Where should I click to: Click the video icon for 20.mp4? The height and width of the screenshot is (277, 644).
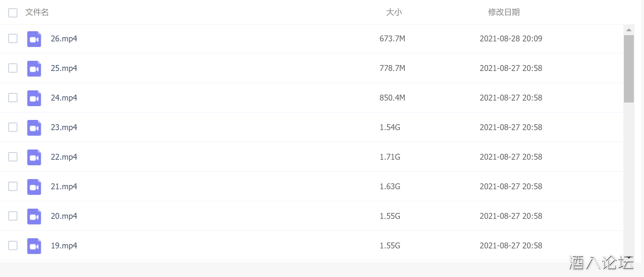(34, 217)
